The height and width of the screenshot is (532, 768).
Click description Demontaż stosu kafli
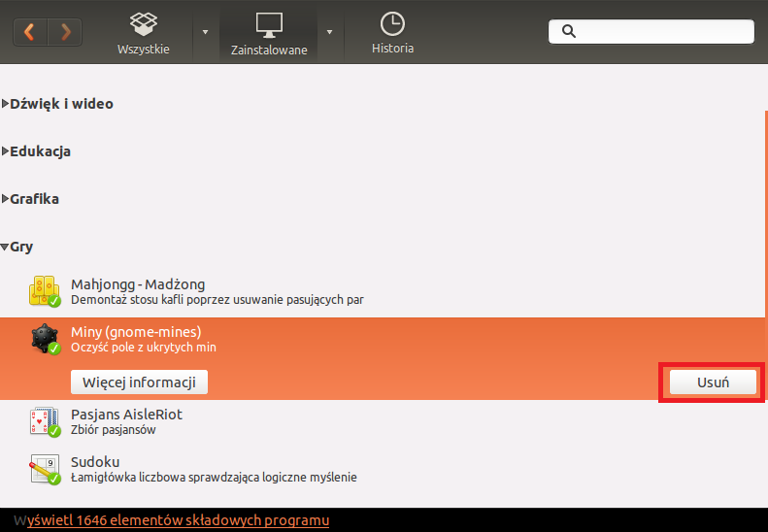tap(217, 300)
